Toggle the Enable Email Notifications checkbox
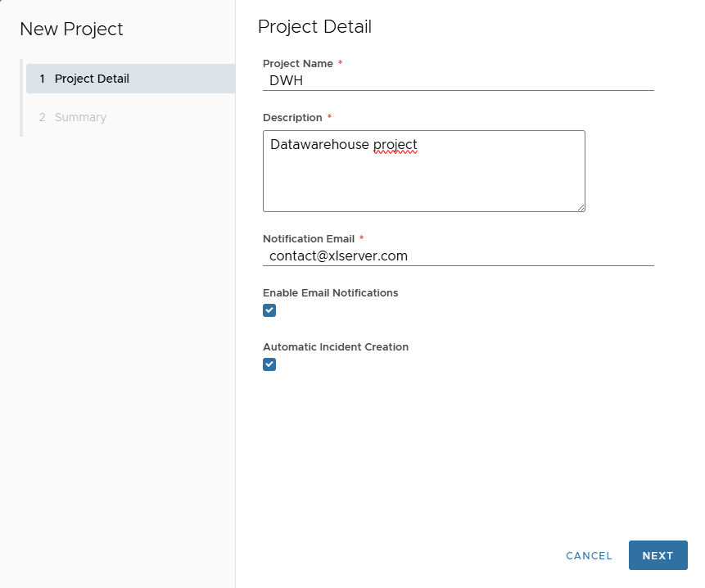Viewport: 705px width, 588px height. click(269, 310)
